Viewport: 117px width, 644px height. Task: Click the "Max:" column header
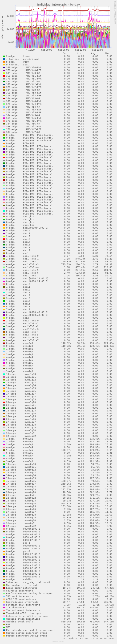108,53
